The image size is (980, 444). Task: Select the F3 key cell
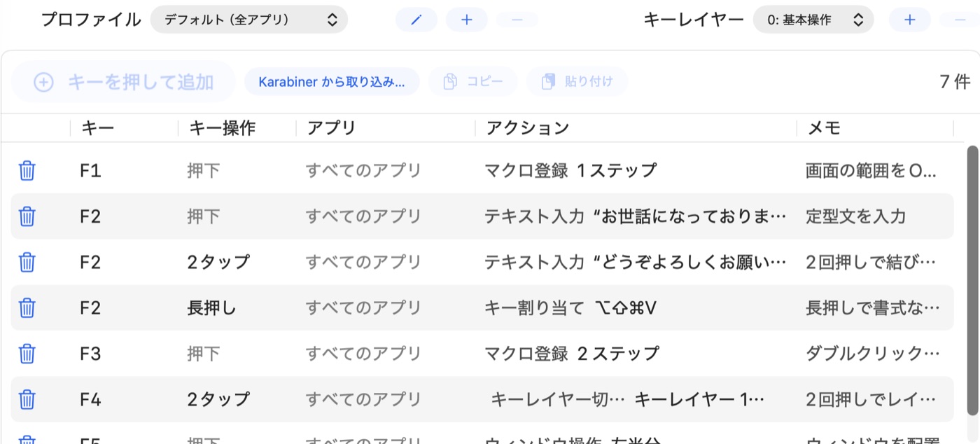click(91, 354)
